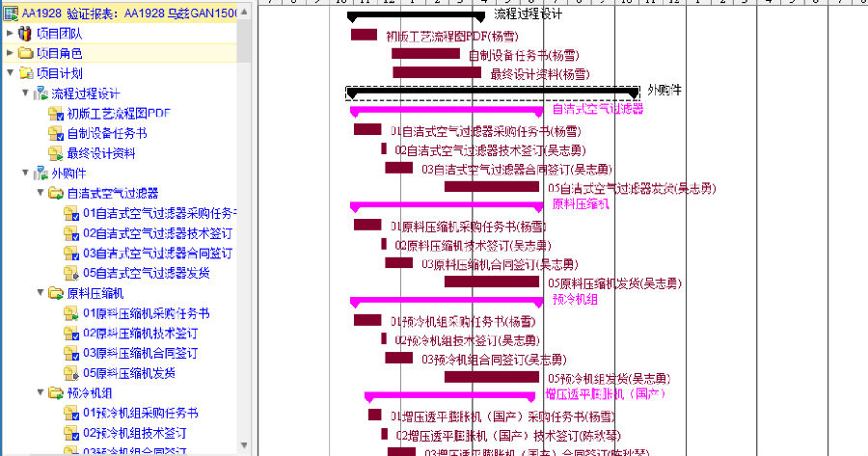Click the 01增压透平膨胀机（国产）采购任务书 Gantt bar

click(x=375, y=415)
